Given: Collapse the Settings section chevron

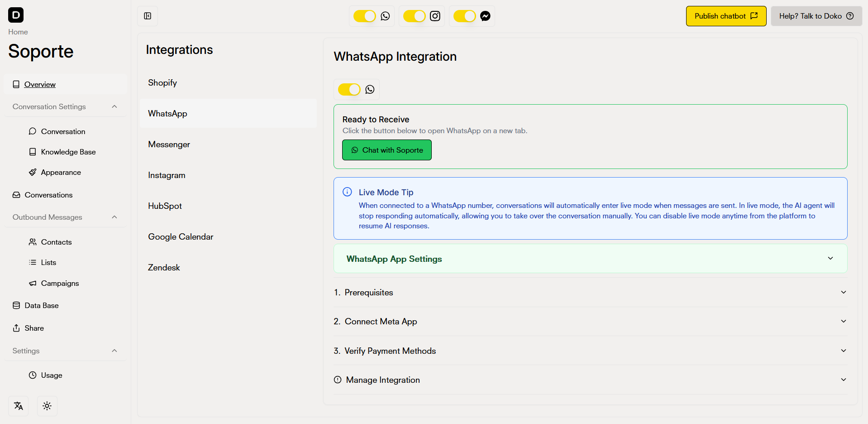Looking at the screenshot, I should coord(114,351).
